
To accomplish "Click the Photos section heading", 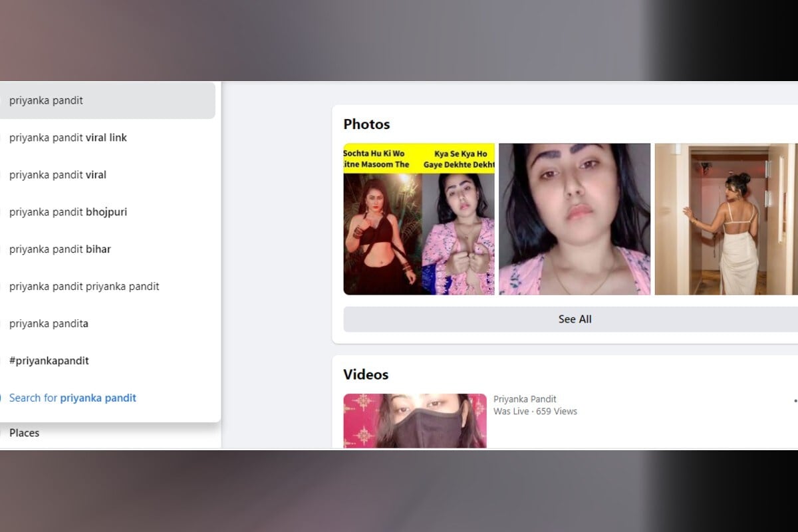I will coord(366,124).
